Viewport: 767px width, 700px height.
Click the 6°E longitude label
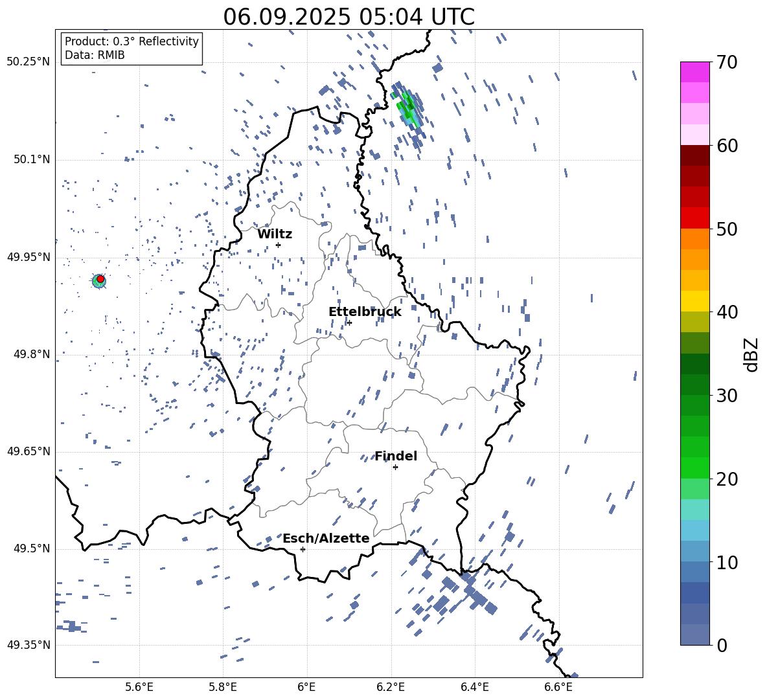(306, 687)
